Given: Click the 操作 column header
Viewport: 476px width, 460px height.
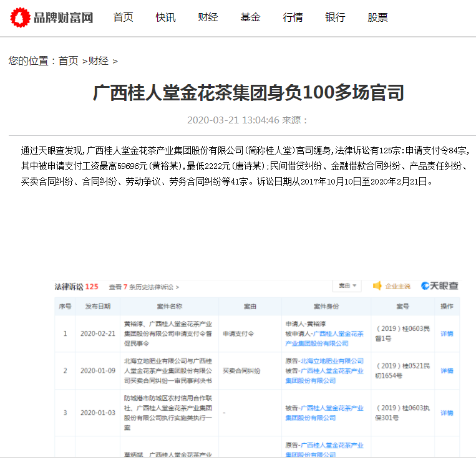Looking at the screenshot, I should click(x=447, y=307).
